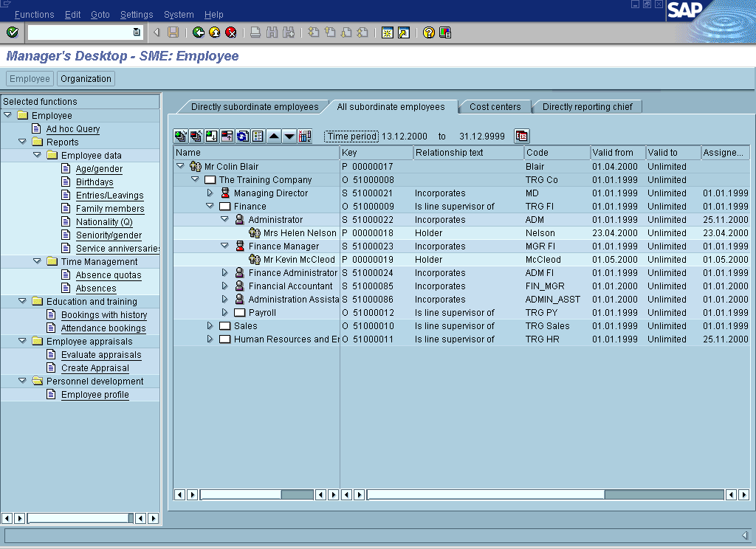Open the column configuration icon
This screenshot has height=549, width=756.
305,137
